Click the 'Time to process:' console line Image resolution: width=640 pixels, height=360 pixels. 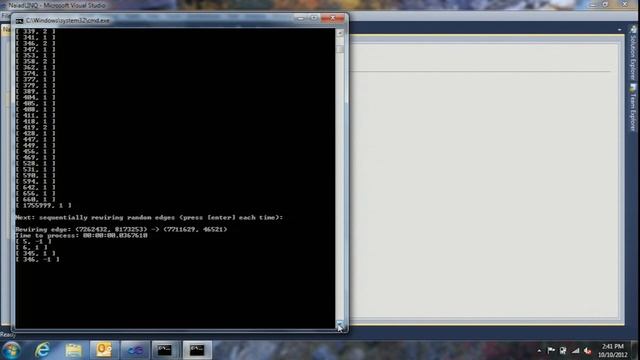tap(81, 236)
